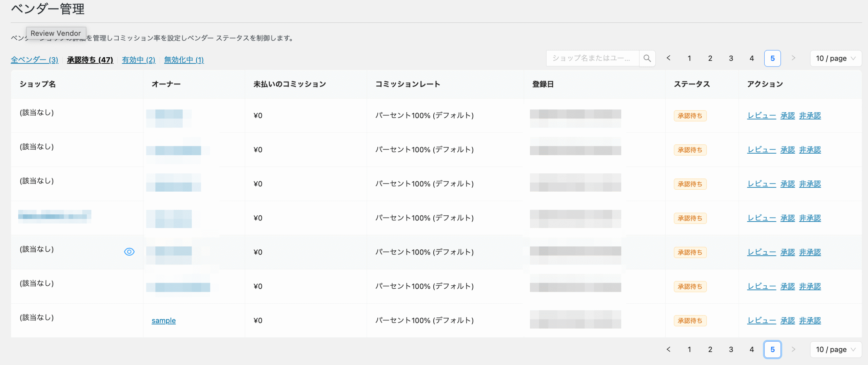Click 非承認 in the sample owner row
The height and width of the screenshot is (365, 868).
click(x=810, y=321)
